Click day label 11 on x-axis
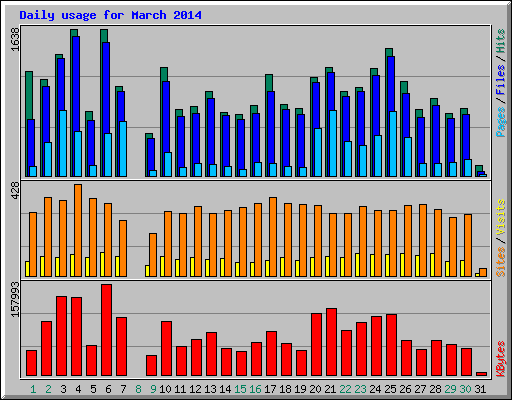 point(180,389)
